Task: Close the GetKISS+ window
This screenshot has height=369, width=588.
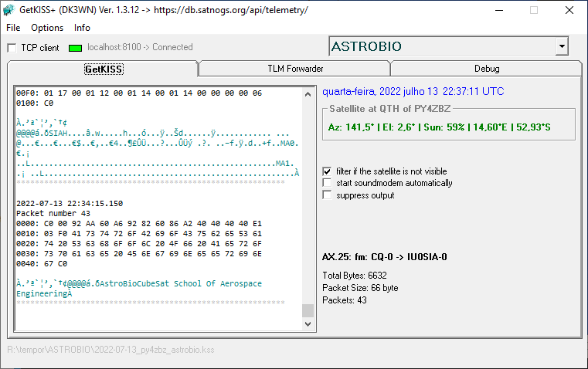Action: [569, 10]
